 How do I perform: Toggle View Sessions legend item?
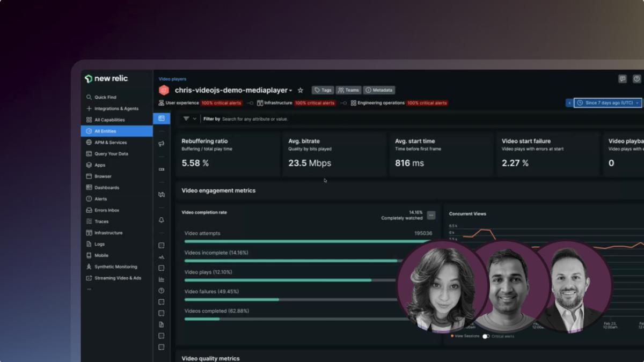click(x=465, y=336)
